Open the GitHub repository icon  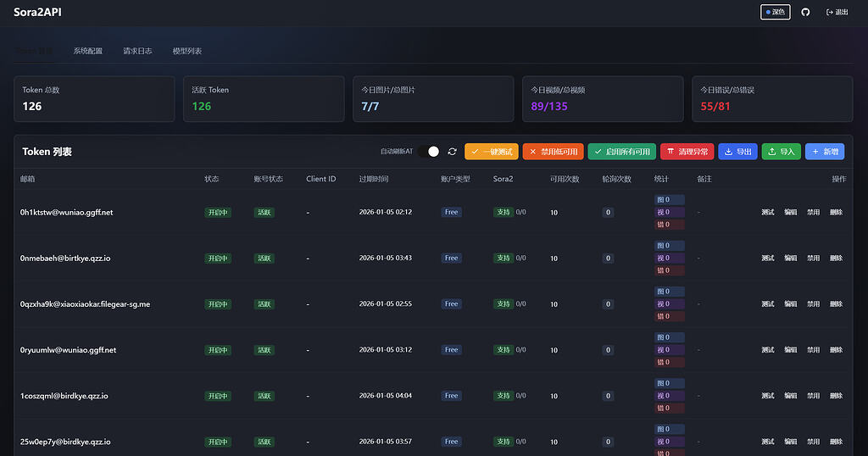[x=805, y=12]
